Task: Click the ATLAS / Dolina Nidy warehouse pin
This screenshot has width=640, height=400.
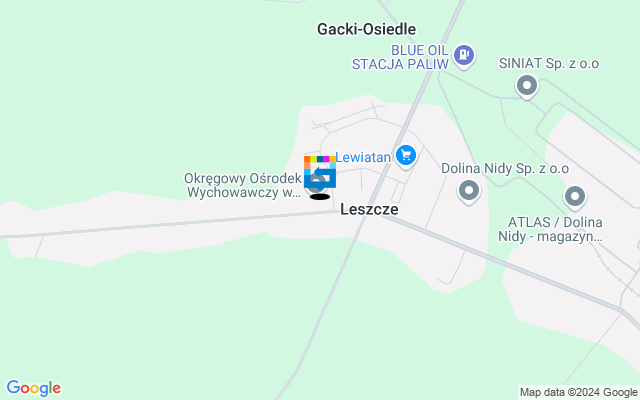Action: click(575, 198)
